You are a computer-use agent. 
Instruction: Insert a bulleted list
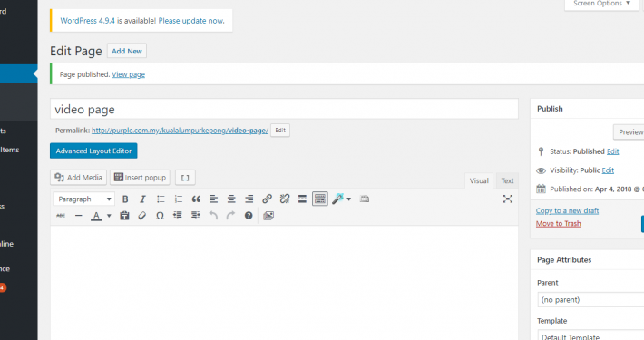[x=161, y=199]
